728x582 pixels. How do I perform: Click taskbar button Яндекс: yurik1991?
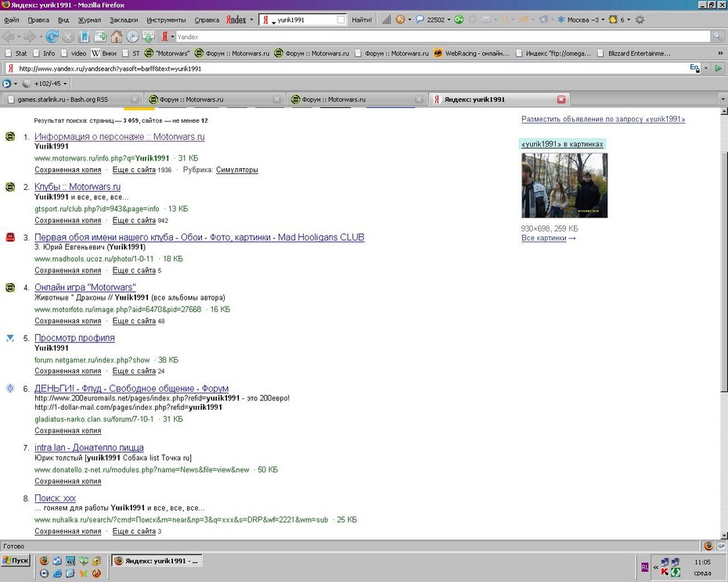point(157,561)
